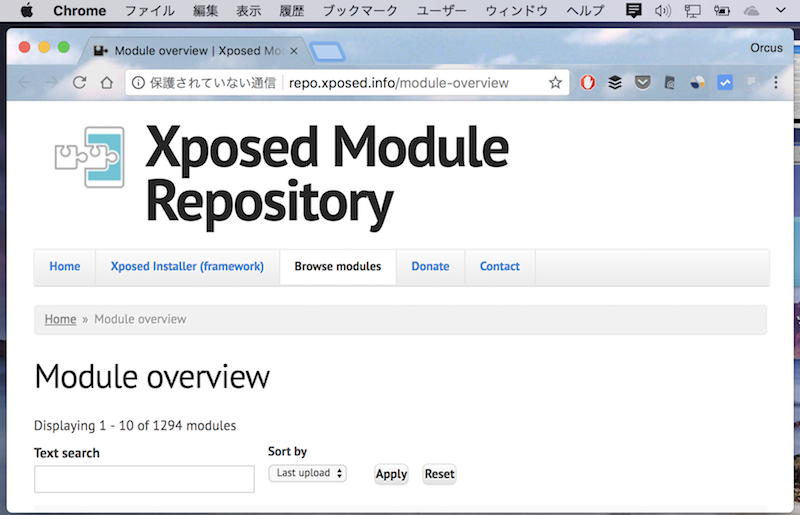Go to the browser home page icon
This screenshot has height=515, width=800.
pyautogui.click(x=107, y=82)
